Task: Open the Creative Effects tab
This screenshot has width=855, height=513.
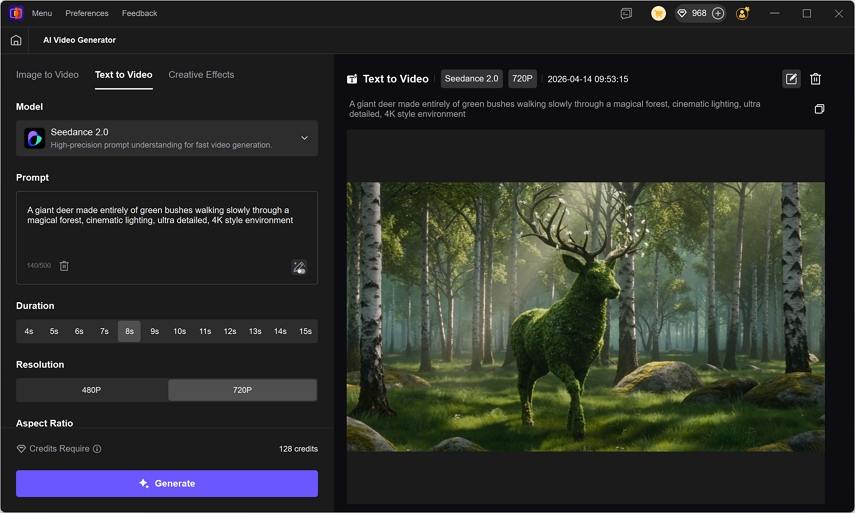Action: click(201, 75)
